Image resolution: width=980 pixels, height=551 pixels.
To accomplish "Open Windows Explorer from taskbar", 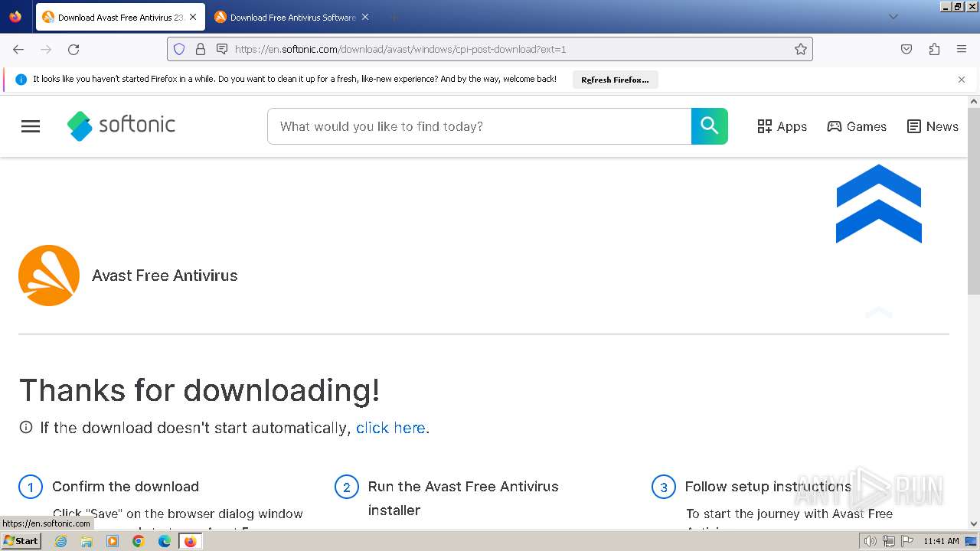I will click(x=87, y=541).
